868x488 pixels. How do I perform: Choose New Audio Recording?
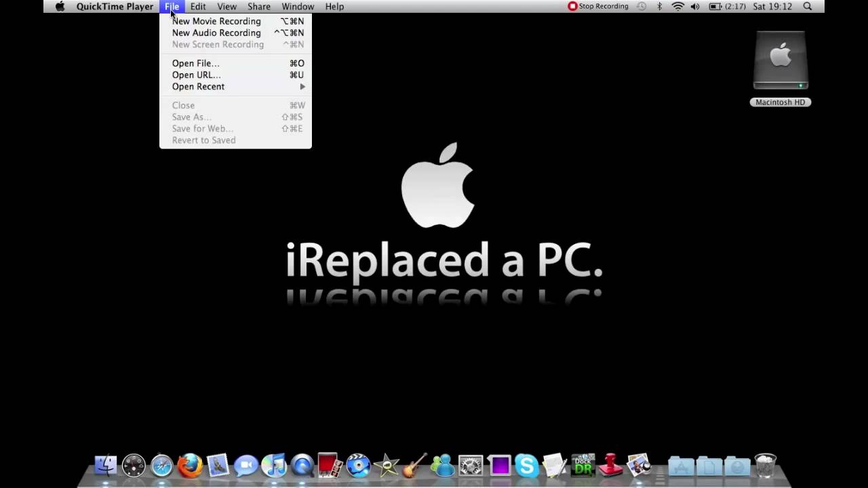[235, 33]
